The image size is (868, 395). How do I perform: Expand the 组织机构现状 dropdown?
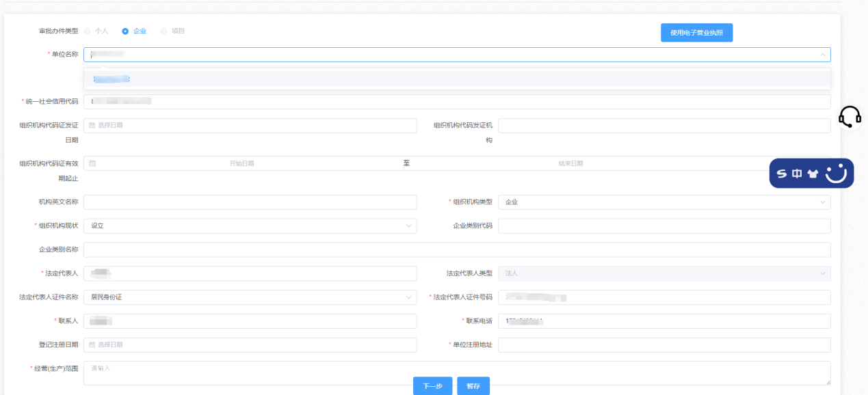click(408, 226)
